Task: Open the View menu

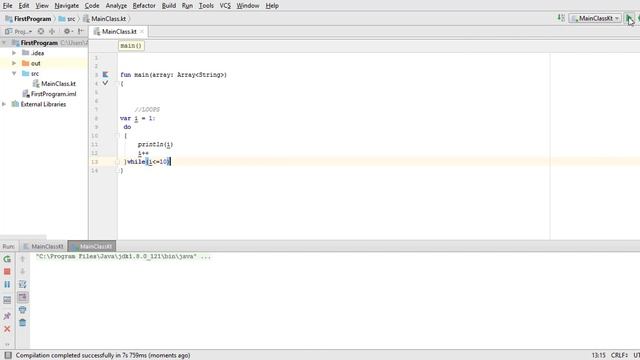Action: pyautogui.click(x=42, y=6)
